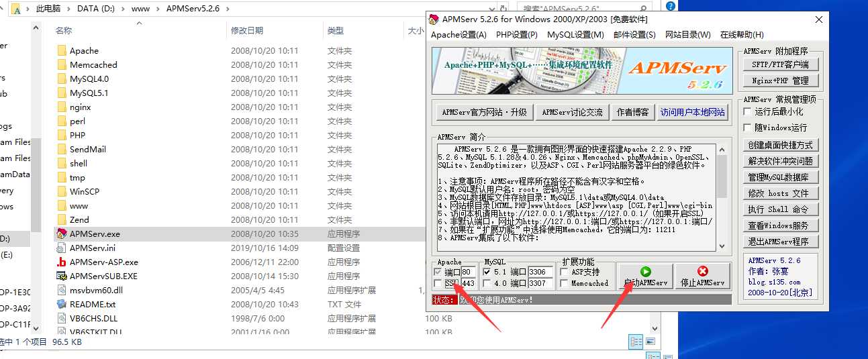
Task: Sort file list by 修改日期 column
Action: (247, 31)
